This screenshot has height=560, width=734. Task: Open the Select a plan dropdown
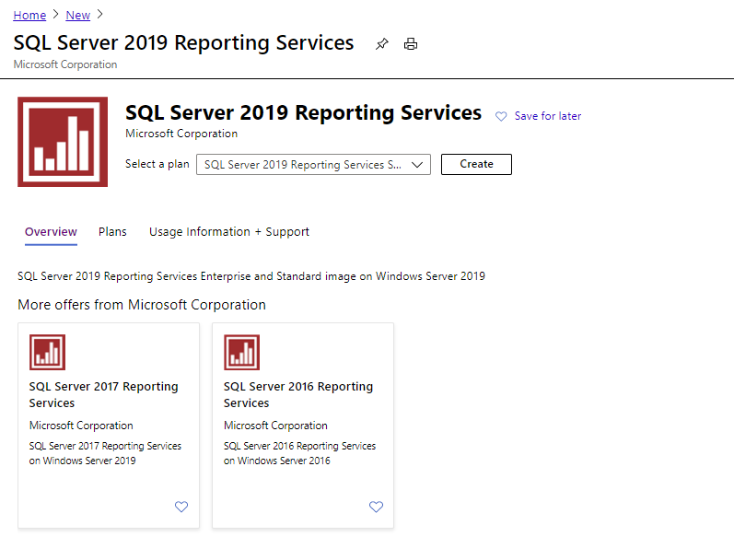(313, 164)
